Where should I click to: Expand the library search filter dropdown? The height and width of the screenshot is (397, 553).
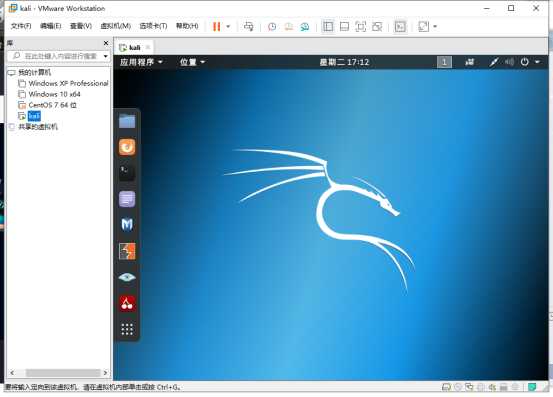click(x=105, y=56)
